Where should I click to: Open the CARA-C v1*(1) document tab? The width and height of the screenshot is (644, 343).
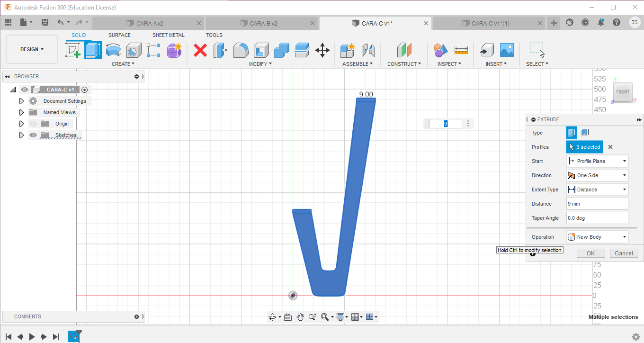[490, 23]
